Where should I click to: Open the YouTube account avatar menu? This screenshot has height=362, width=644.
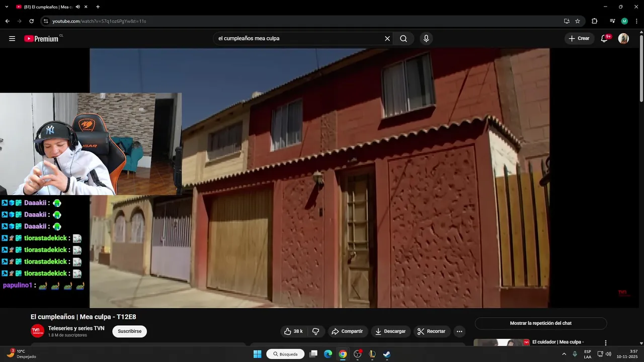[623, 39]
